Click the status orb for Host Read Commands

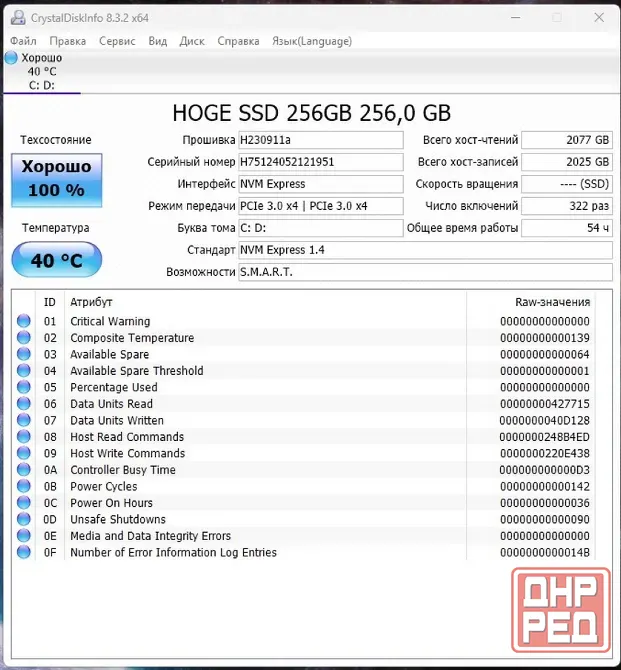pos(24,437)
